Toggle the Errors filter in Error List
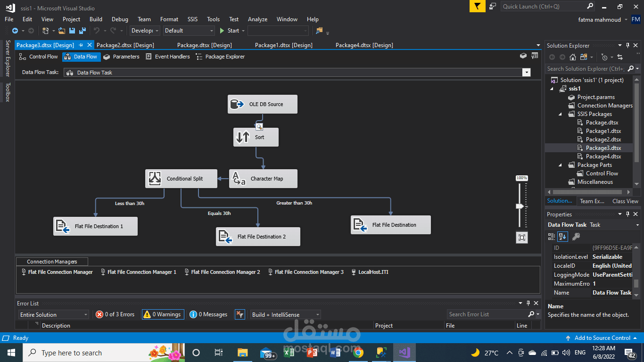 pyautogui.click(x=116, y=314)
